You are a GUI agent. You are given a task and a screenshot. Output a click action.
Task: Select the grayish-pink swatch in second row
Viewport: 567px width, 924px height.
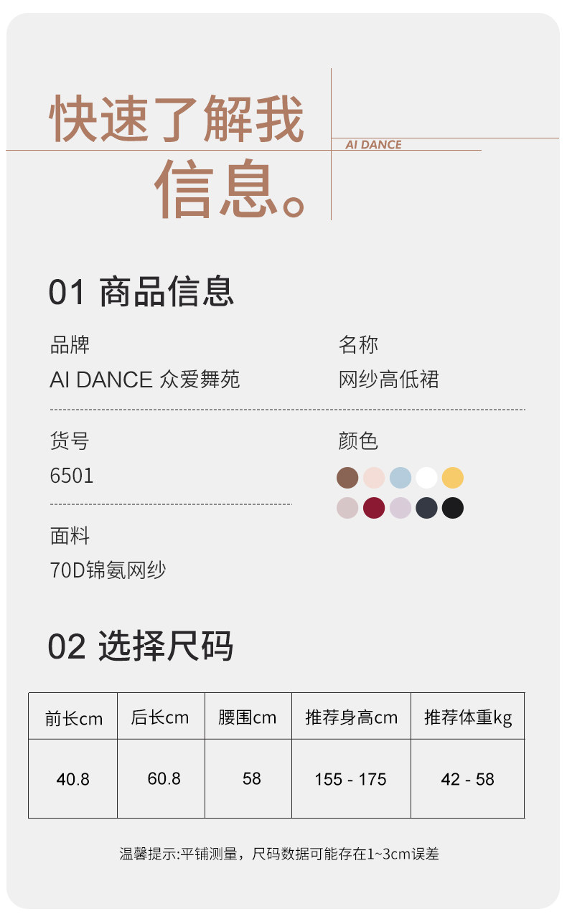(x=347, y=508)
